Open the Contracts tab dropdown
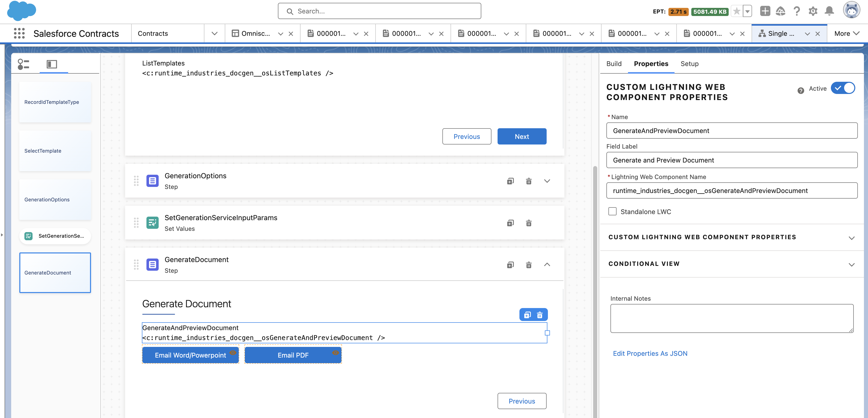This screenshot has width=868, height=418. [214, 33]
